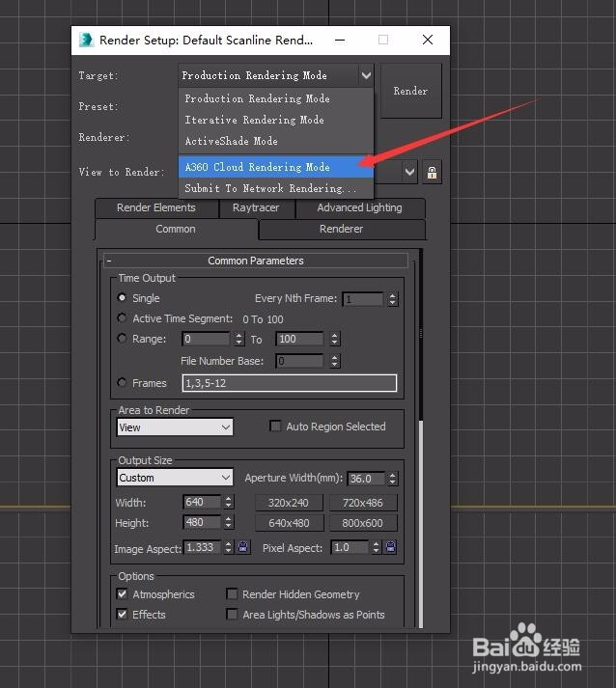Screen dimensions: 616x688
Task: Enable Auto Region Selected checkbox
Action: (275, 427)
